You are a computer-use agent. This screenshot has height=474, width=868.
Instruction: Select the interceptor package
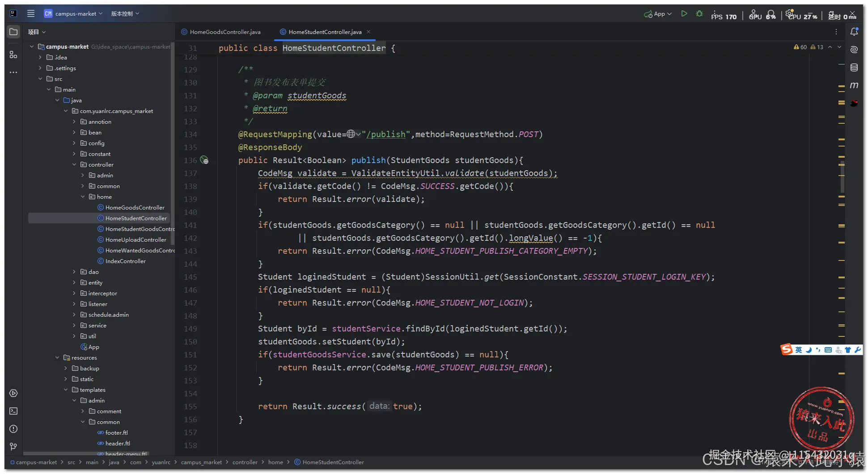[x=99, y=293]
